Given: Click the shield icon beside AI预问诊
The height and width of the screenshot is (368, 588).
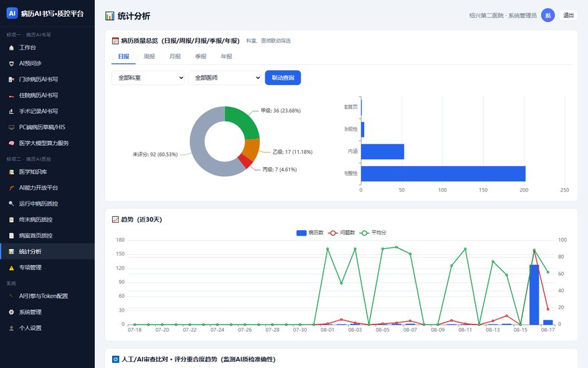Looking at the screenshot, I should pyautogui.click(x=11, y=64).
